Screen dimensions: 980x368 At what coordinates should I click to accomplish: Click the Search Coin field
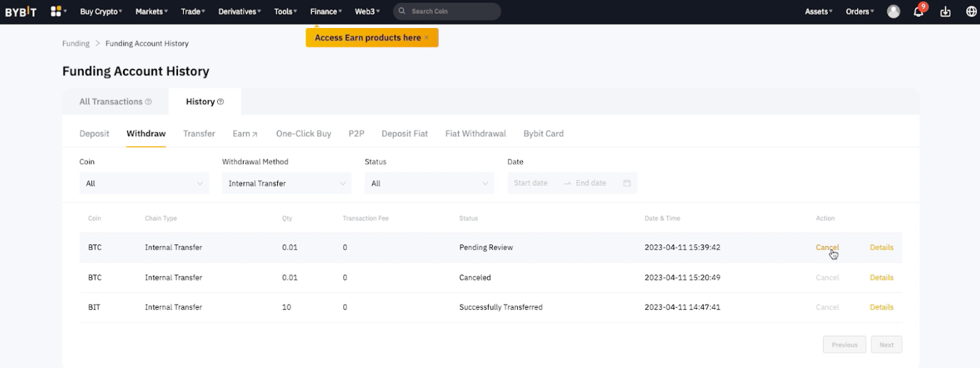tap(450, 12)
